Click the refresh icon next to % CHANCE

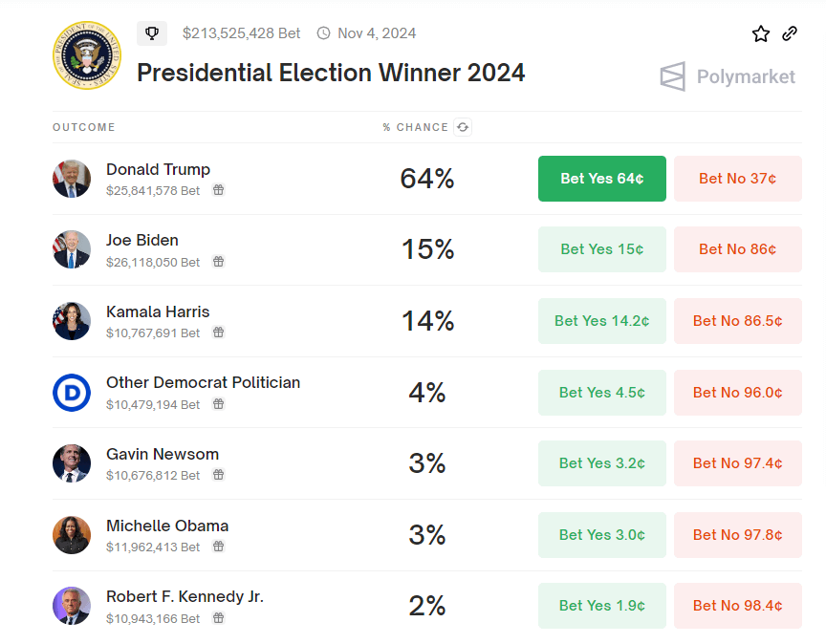(x=463, y=126)
